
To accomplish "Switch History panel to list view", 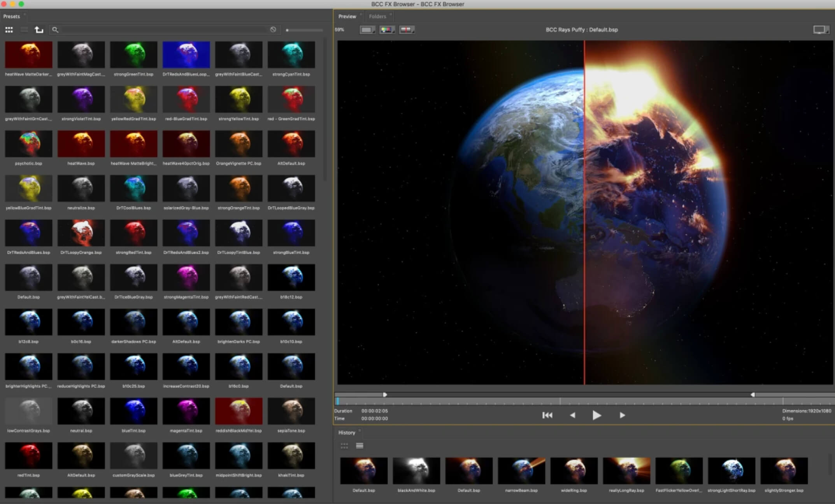I will pyautogui.click(x=360, y=446).
